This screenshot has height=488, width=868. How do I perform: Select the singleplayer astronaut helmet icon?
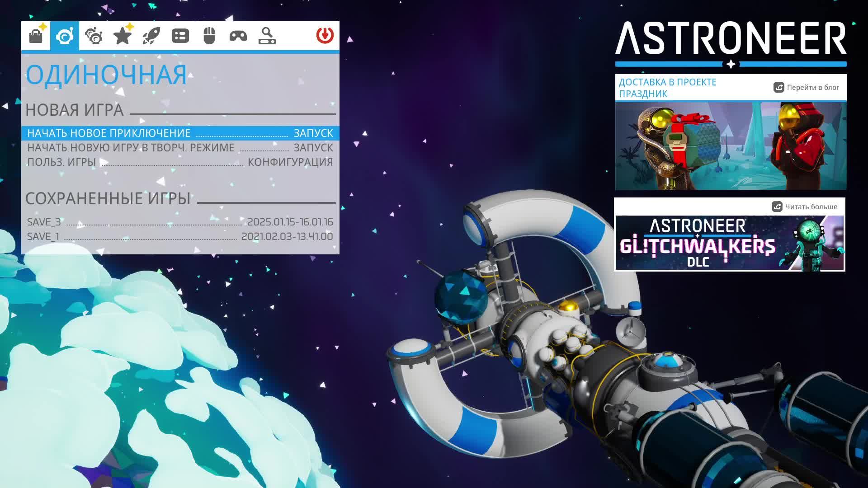pyautogui.click(x=65, y=36)
